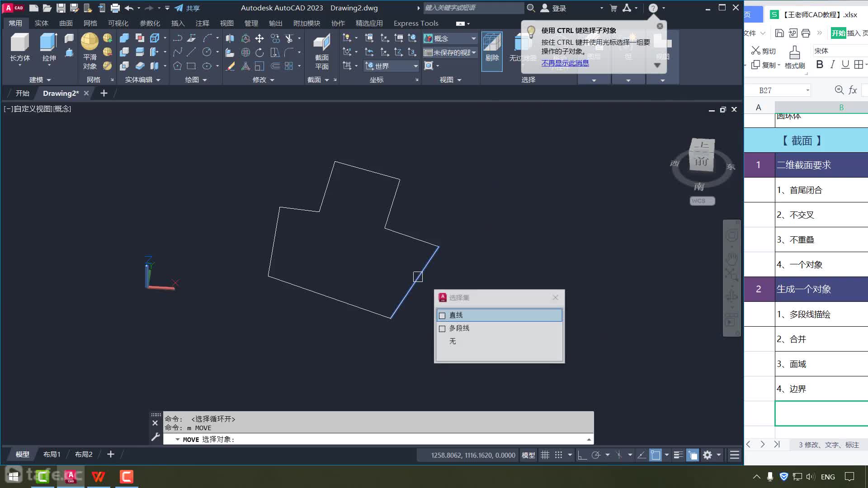Click the 不再显示此消息 link
The height and width of the screenshot is (488, 868).
pos(565,63)
